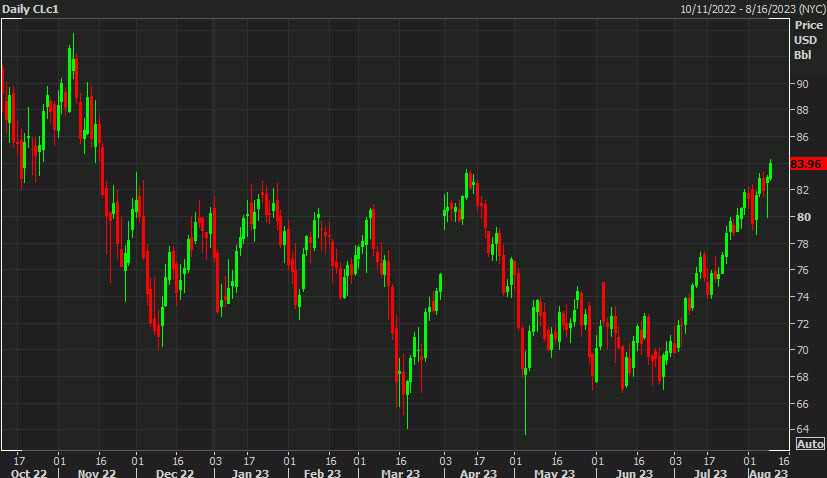Click the 86 price axis value

pyautogui.click(x=802, y=137)
